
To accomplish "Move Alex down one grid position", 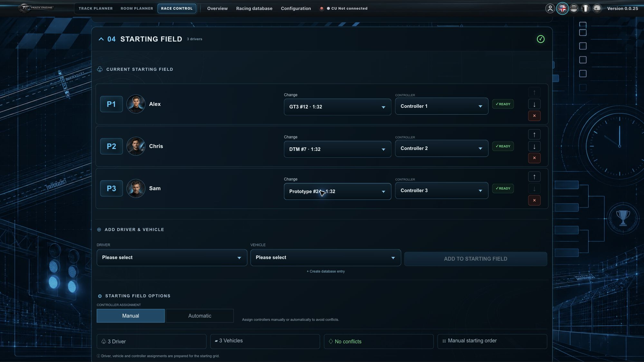I will point(534,104).
